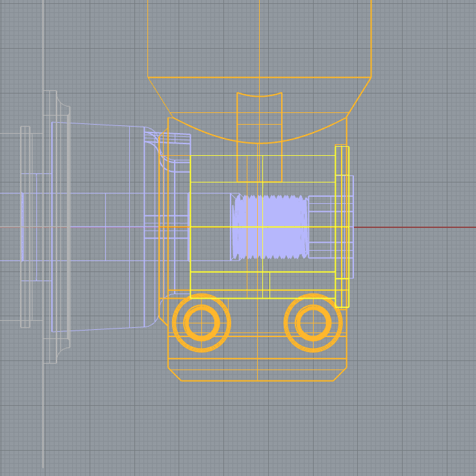
Task: Pick the orange base's bottom-left chamfer corner
Action: (174, 374)
